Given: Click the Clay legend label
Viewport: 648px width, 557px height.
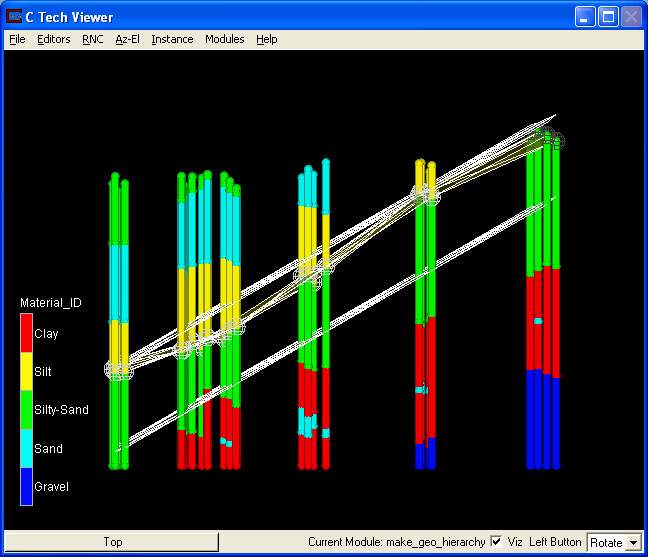Looking at the screenshot, I should coord(46,333).
